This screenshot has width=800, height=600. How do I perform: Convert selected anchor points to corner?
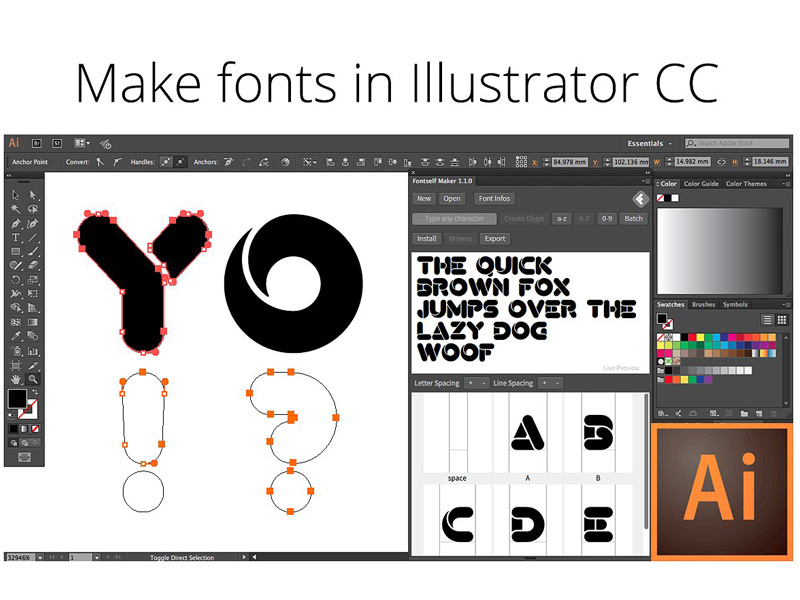coord(101,162)
